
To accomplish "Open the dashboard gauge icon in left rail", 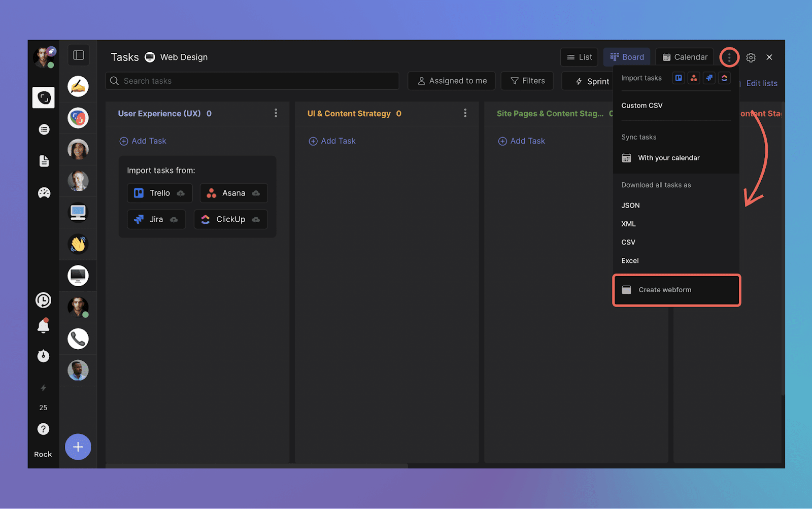I will click(44, 193).
